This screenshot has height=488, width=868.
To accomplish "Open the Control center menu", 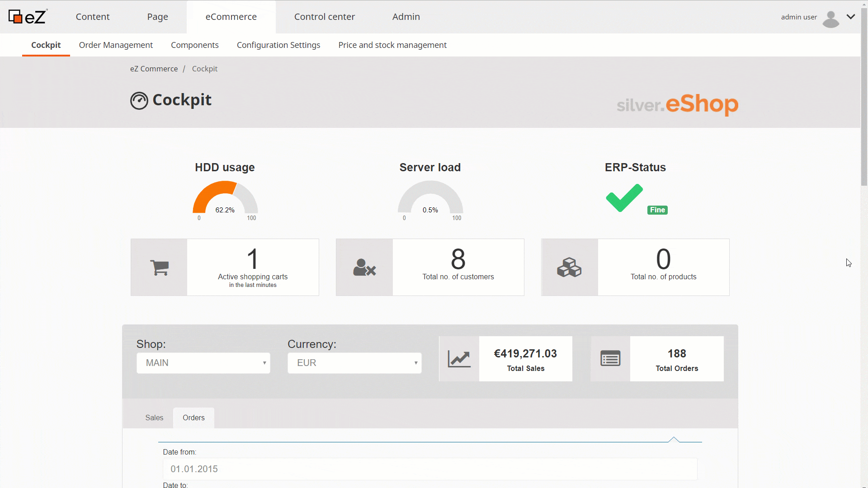I will point(325,17).
